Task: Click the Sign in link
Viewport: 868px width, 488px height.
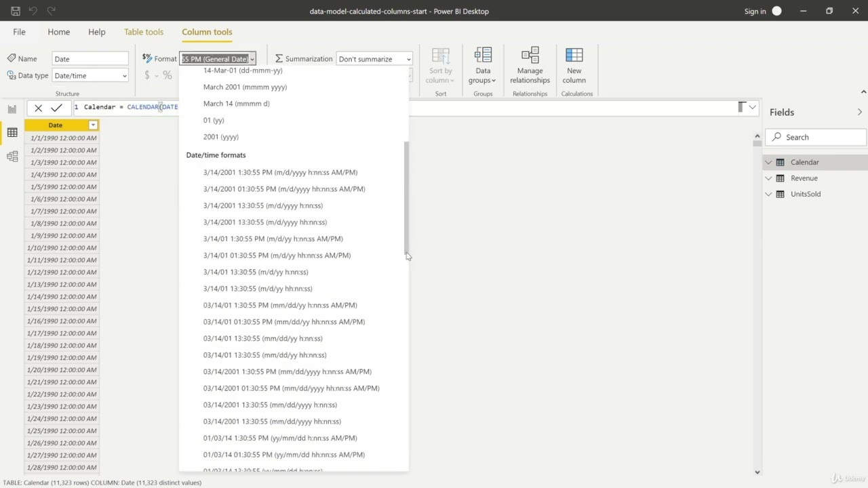Action: click(755, 11)
